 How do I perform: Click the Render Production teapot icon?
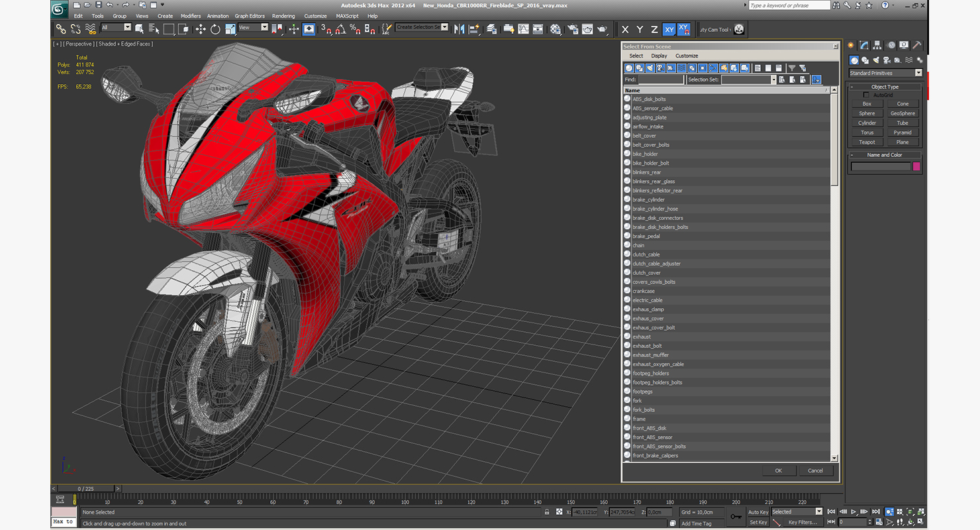click(602, 29)
